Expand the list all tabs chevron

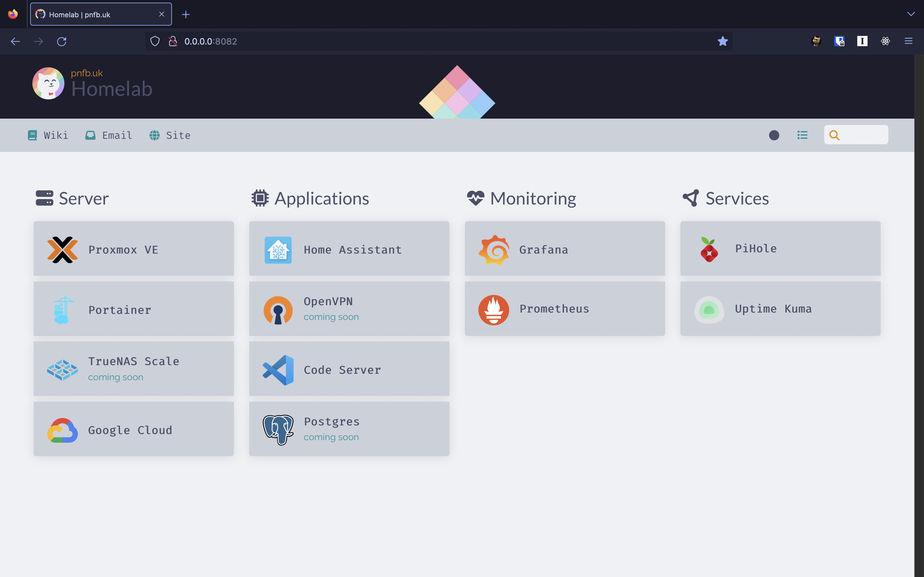tap(911, 14)
